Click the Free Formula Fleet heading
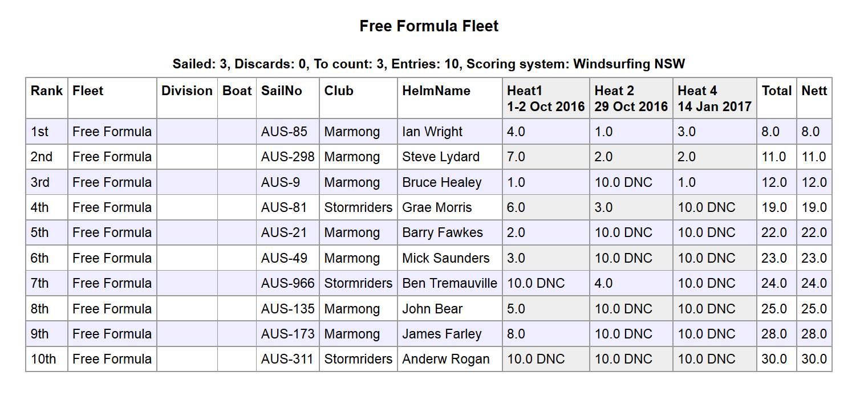Viewport: 868px width, 396px height. click(x=429, y=26)
